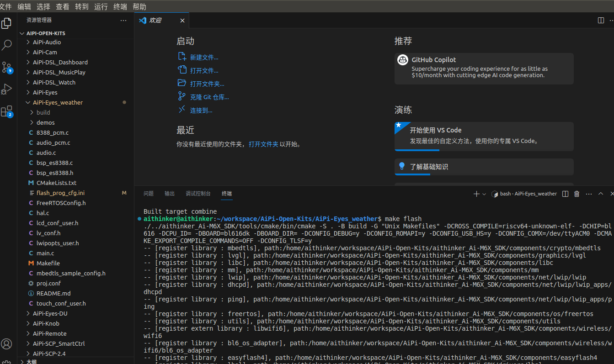Click the New File icon under Start
This screenshot has height=364, width=614.
tap(182, 56)
